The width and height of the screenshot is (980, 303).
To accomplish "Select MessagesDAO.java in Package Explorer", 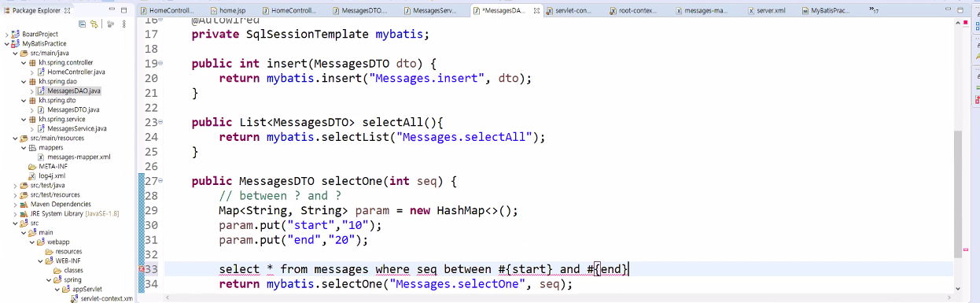I will [73, 91].
